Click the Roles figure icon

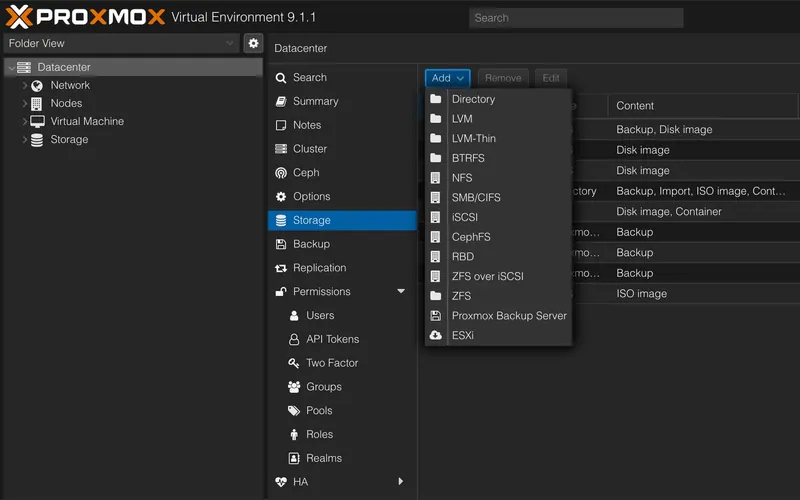[x=294, y=435]
